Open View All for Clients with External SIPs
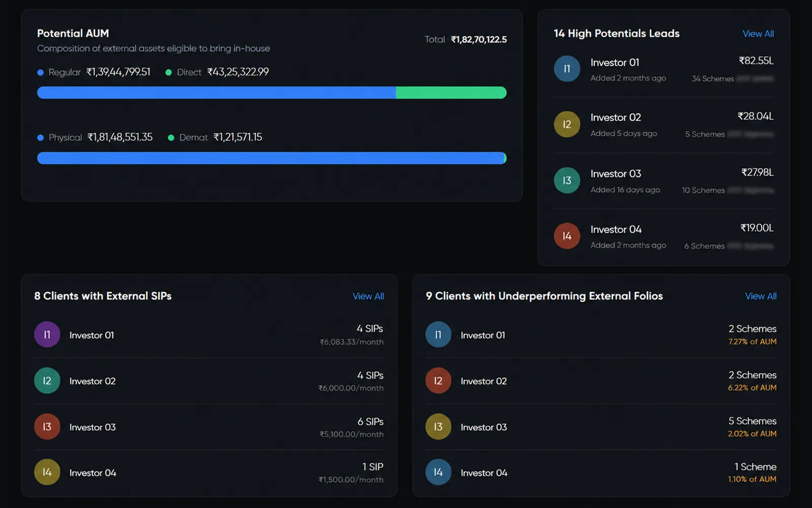Image resolution: width=812 pixels, height=508 pixels. [x=368, y=296]
